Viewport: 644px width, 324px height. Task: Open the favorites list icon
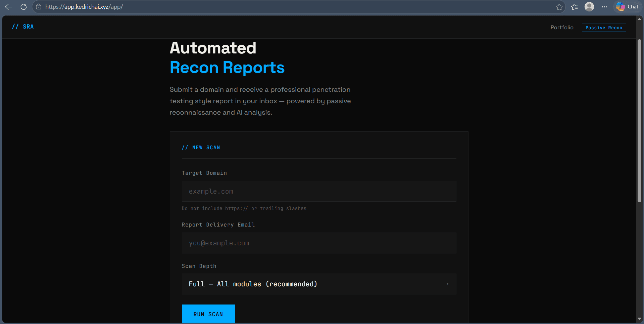(x=574, y=7)
